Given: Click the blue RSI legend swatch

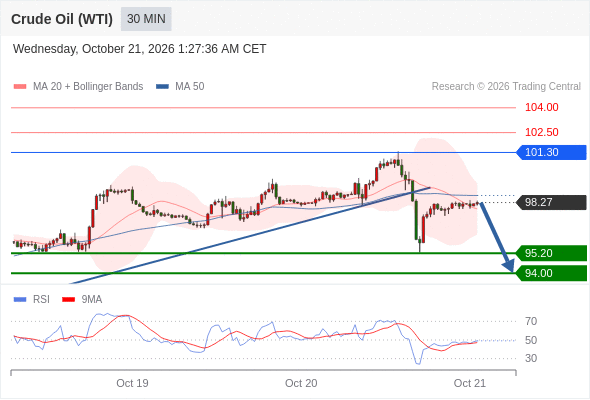Looking at the screenshot, I should point(20,300).
